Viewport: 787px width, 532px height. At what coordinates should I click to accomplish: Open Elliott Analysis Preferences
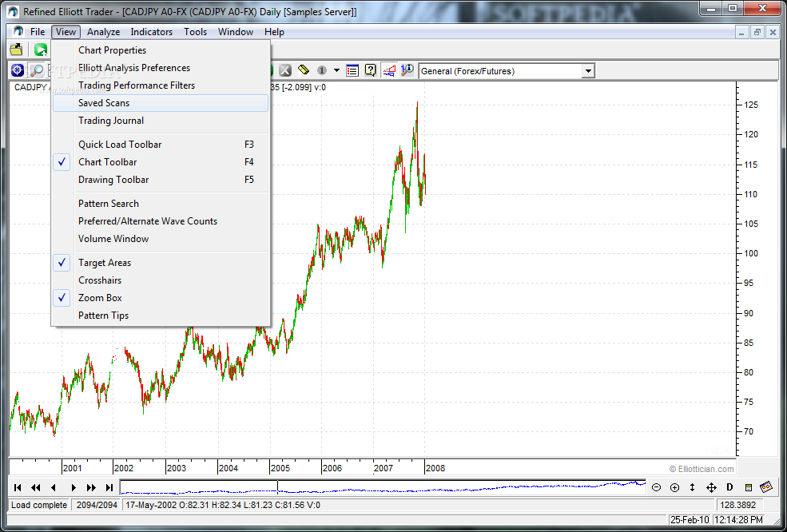(x=161, y=68)
